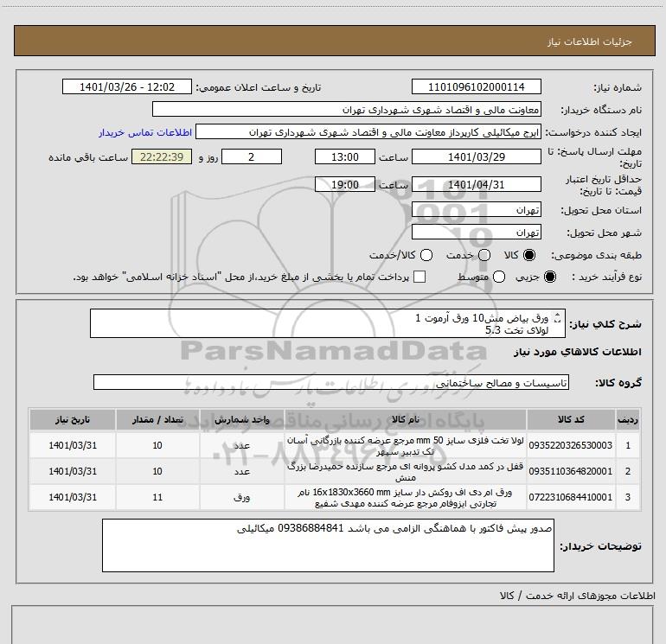Click the اطلاعات کالاهای مورد نیاز heading
The image size is (666, 644).
[578, 352]
